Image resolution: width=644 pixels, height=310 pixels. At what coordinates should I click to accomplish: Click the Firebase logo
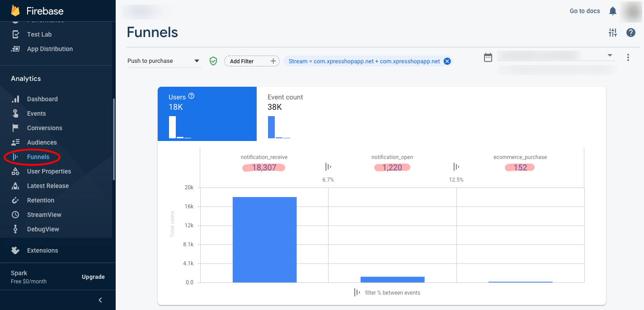[x=16, y=11]
